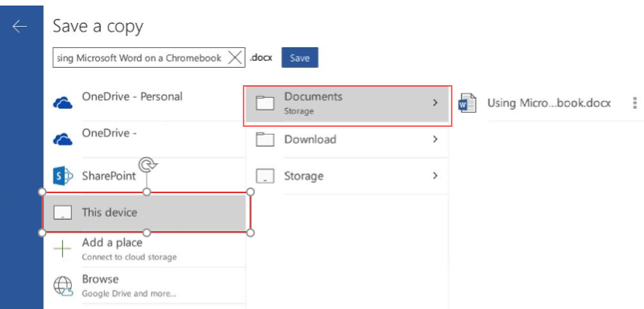Select the Documents folder name

pos(313,96)
